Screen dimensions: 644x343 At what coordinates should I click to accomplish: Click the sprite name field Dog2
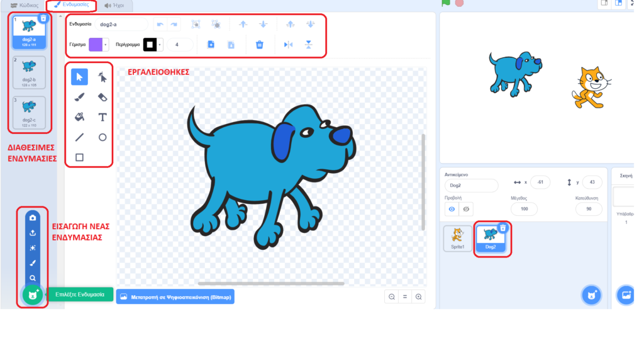(471, 186)
